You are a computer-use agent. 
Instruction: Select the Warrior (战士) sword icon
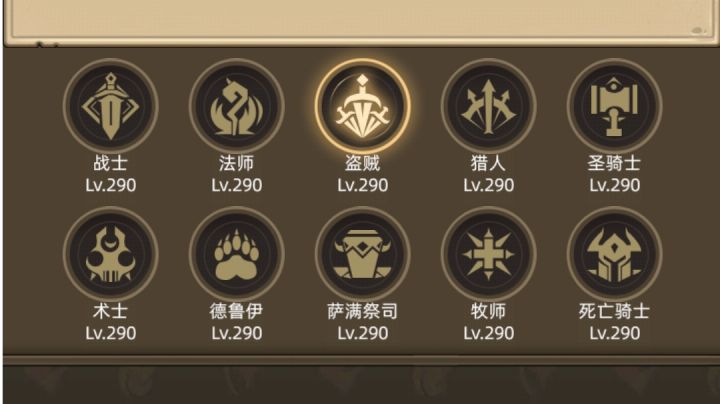click(111, 106)
